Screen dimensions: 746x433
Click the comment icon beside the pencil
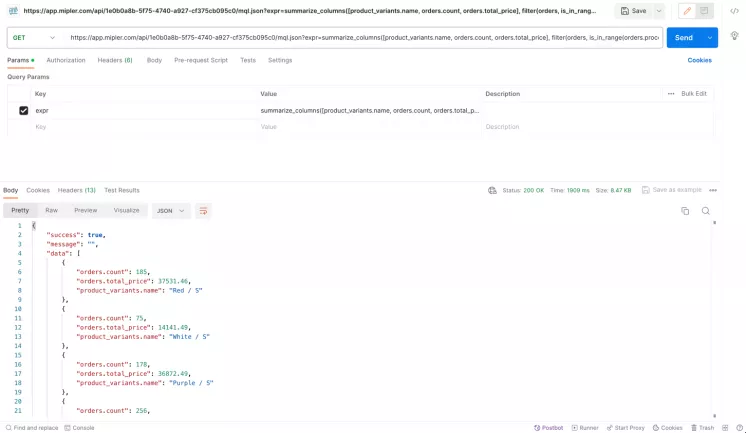704,10
